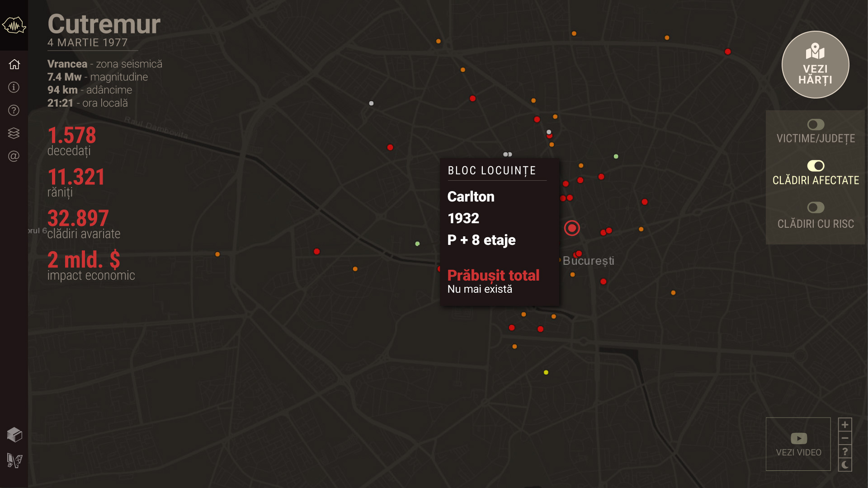Click the 2 mld. $ impact economic
Viewport: 868px width, 488px height.
(91, 266)
